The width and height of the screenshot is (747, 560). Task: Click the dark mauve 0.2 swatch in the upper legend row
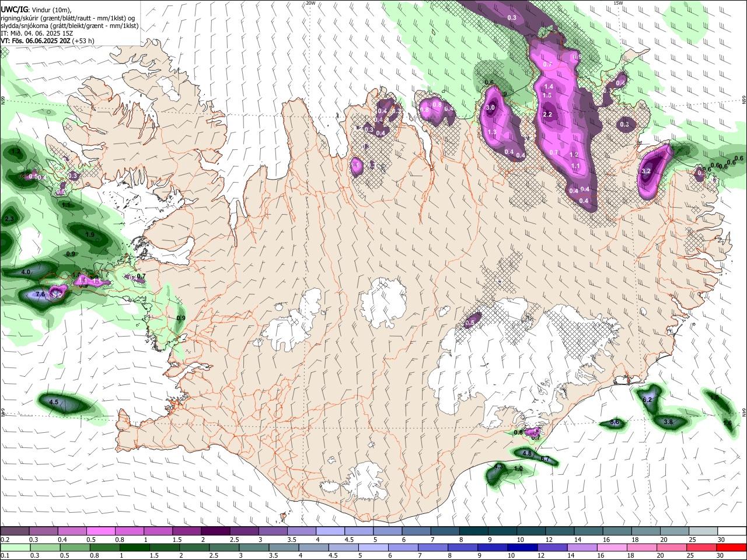[15, 531]
